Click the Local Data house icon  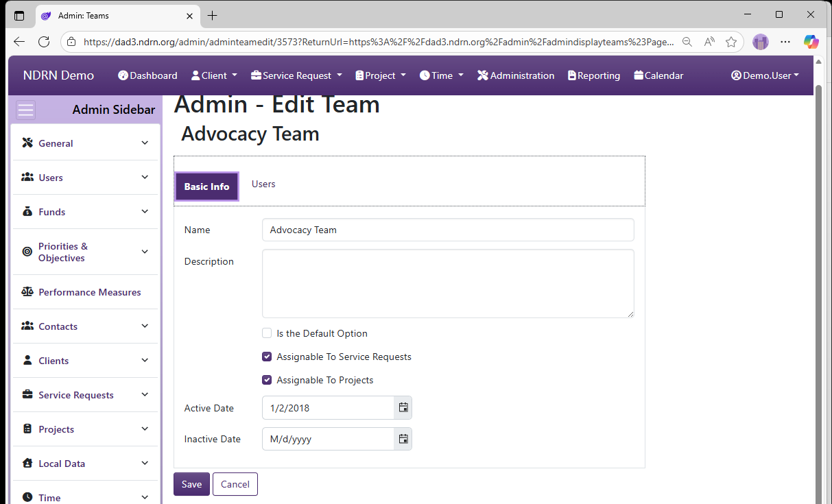(27, 464)
